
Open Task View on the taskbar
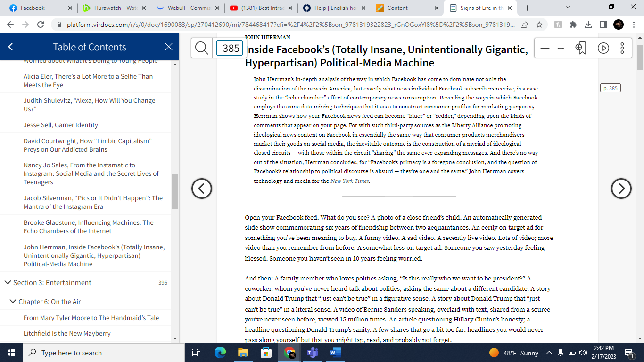197,353
